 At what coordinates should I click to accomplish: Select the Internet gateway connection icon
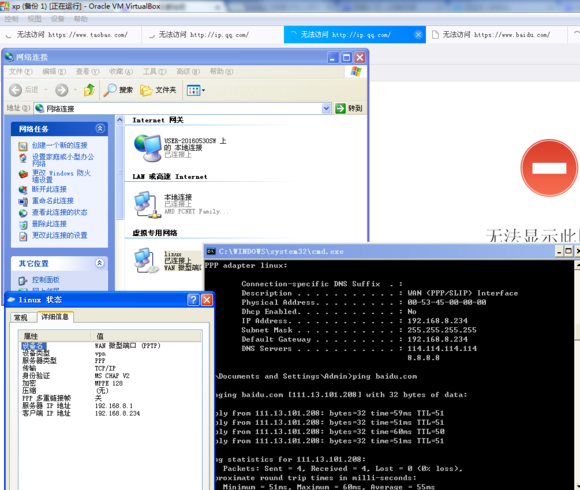[x=148, y=148]
